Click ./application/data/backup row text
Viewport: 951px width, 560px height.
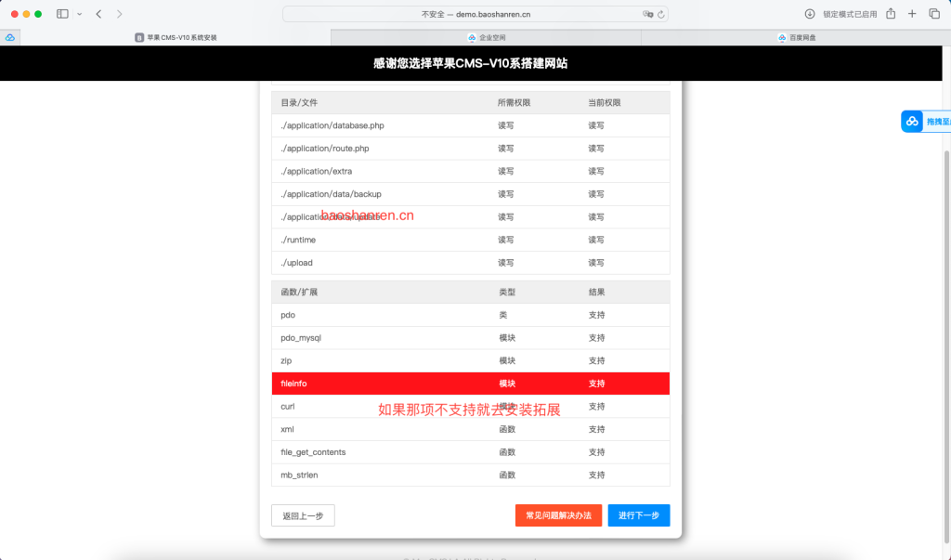click(x=331, y=194)
